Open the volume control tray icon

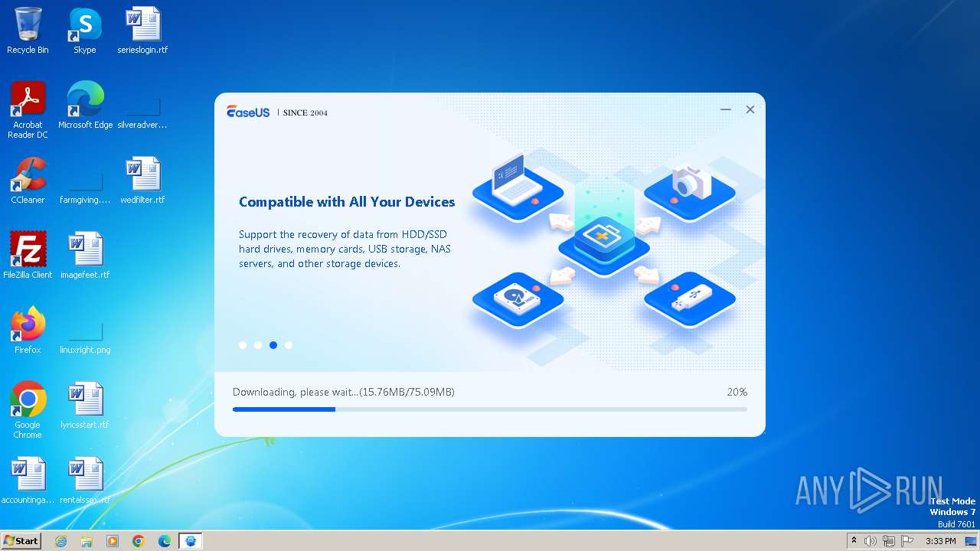(x=871, y=541)
